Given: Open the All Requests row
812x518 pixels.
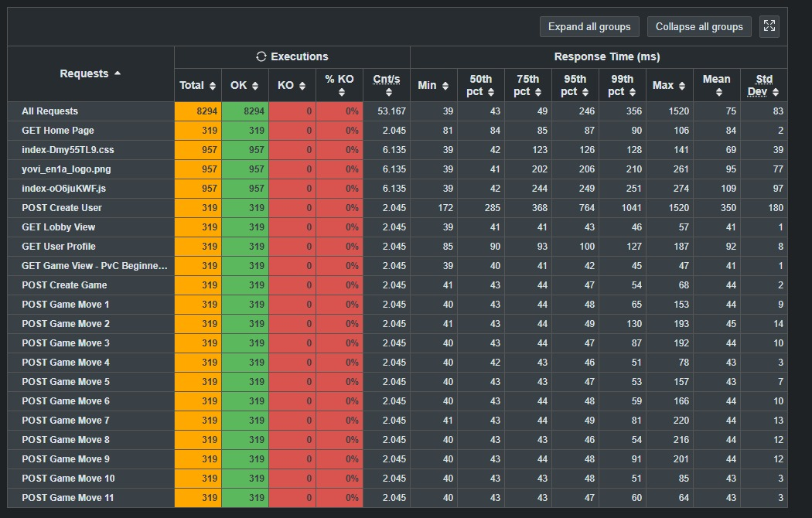Looking at the screenshot, I should [x=50, y=111].
